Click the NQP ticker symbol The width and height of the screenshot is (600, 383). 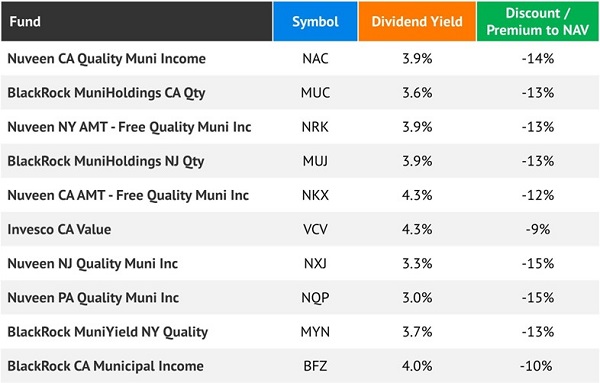pos(315,298)
